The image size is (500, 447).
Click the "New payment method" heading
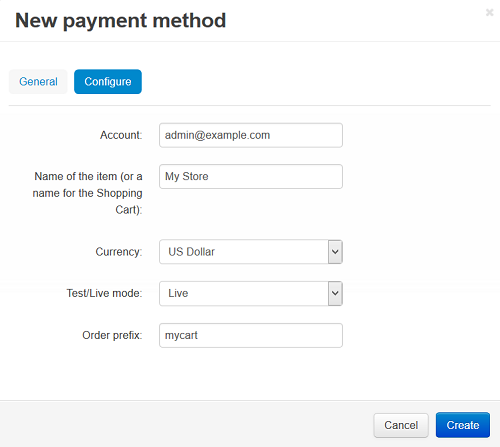(121, 21)
